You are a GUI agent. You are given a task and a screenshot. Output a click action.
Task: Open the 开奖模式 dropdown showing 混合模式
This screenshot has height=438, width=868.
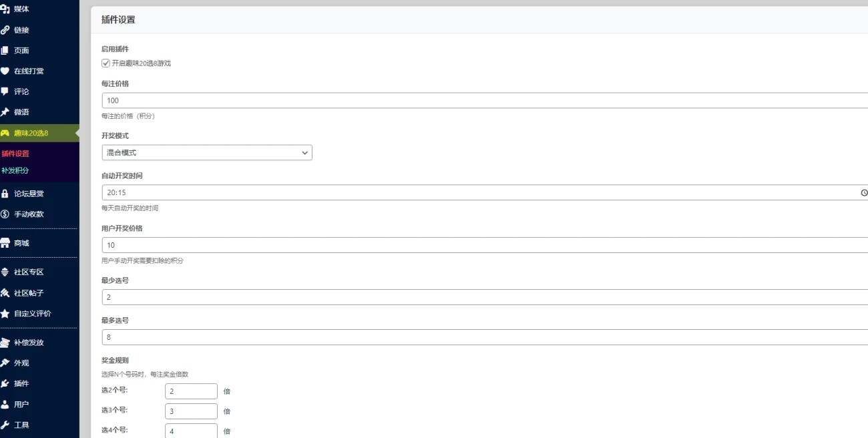pyautogui.click(x=207, y=152)
